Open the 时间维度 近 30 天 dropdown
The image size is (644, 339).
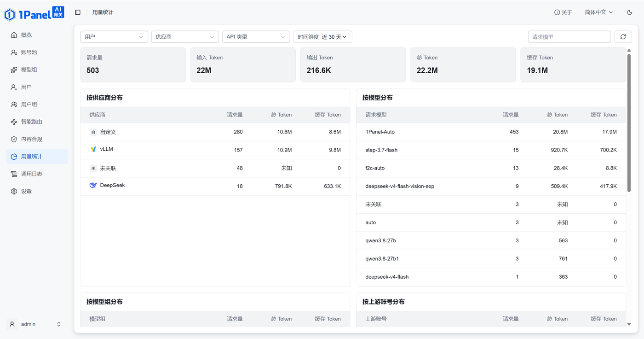[322, 37]
